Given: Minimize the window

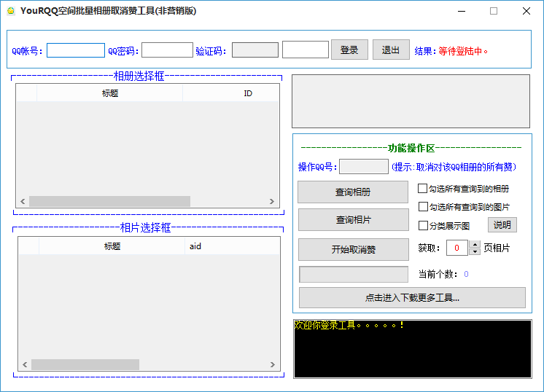Looking at the screenshot, I should click(462, 11).
